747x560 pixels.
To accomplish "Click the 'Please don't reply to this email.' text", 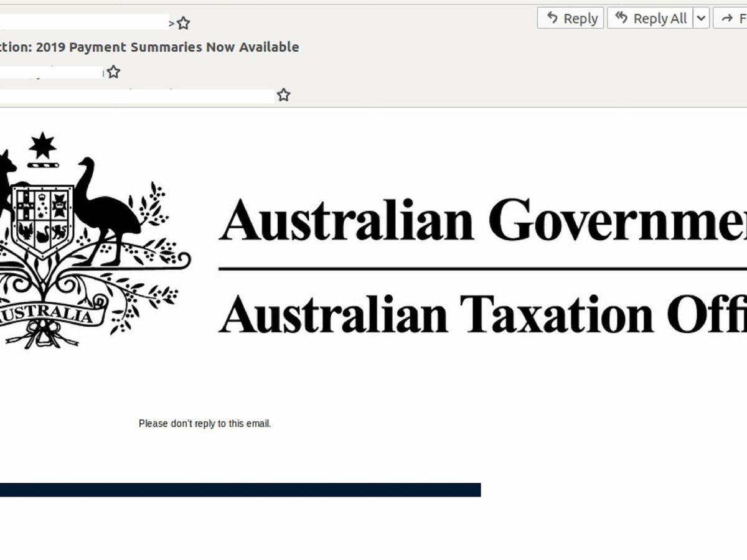I will pos(205,424).
